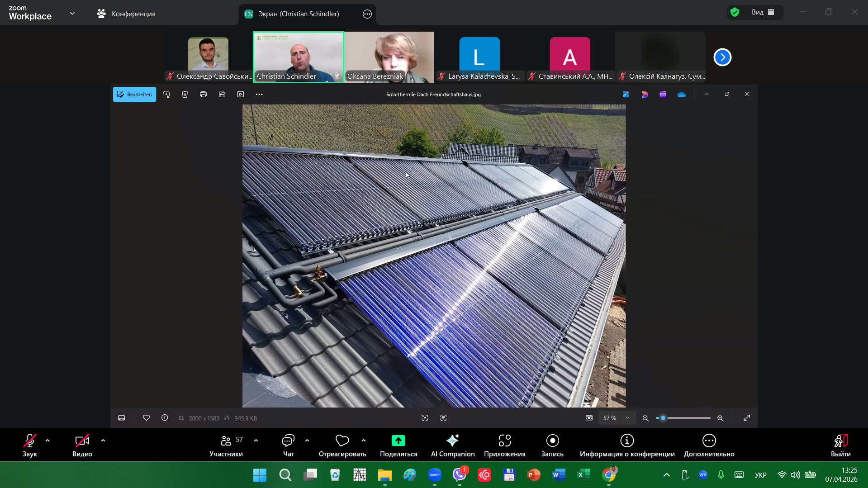This screenshot has height=488, width=868.
Task: Click the green Share screen icon
Action: (398, 441)
